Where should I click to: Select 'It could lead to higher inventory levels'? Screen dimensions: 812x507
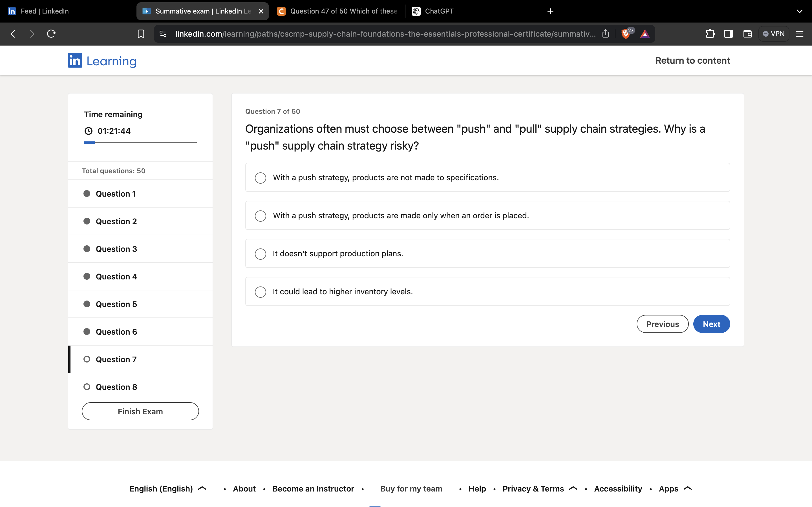pos(261,292)
